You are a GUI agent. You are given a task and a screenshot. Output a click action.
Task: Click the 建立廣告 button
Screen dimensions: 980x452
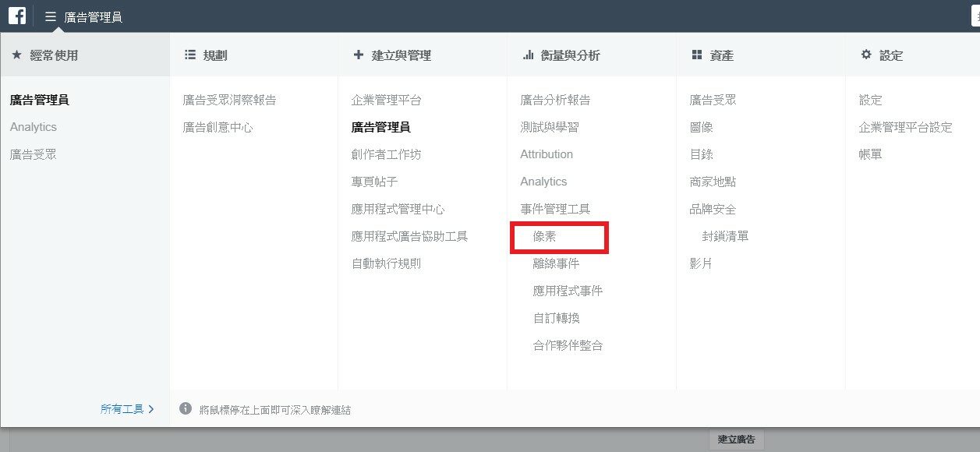click(737, 440)
